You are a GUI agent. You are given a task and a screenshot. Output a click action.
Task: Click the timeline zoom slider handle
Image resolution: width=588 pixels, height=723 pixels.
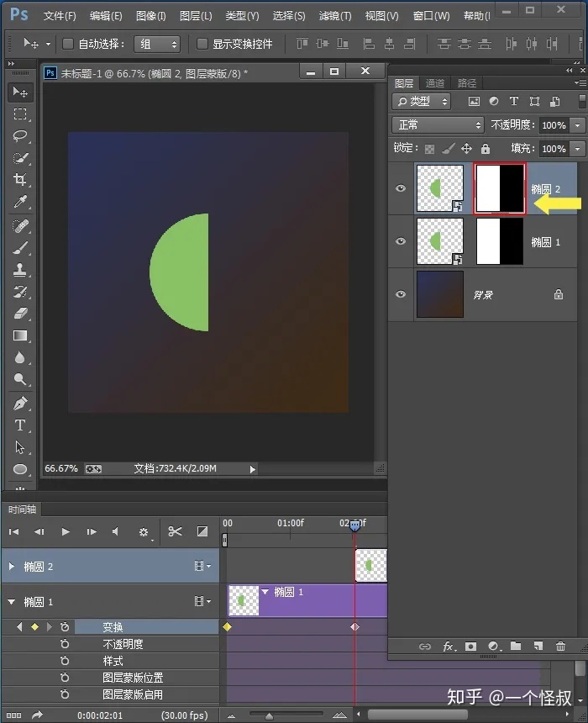269,715
